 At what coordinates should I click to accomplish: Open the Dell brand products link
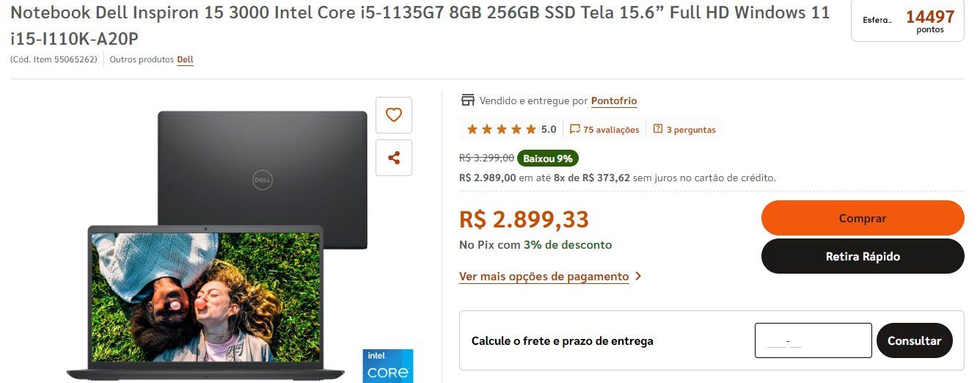pos(185,59)
